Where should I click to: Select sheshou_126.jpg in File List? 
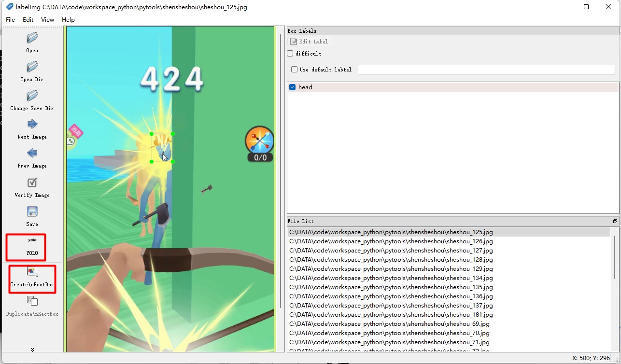(449, 241)
